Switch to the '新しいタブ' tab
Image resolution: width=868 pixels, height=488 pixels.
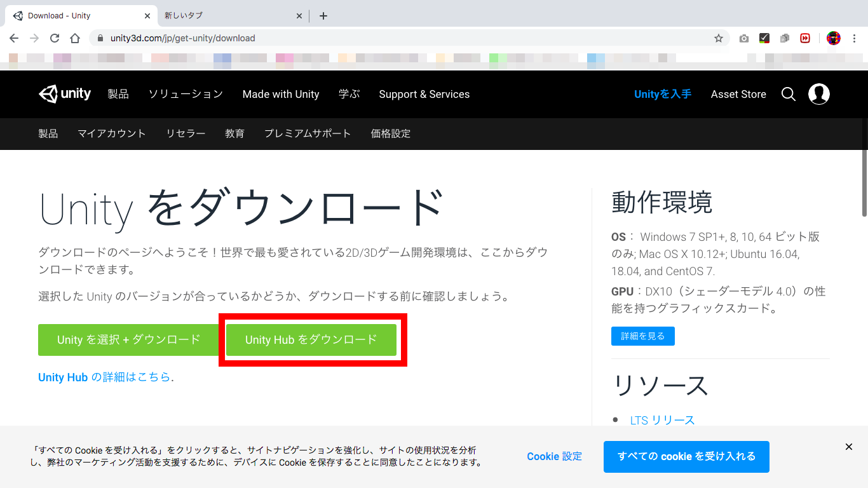233,16
